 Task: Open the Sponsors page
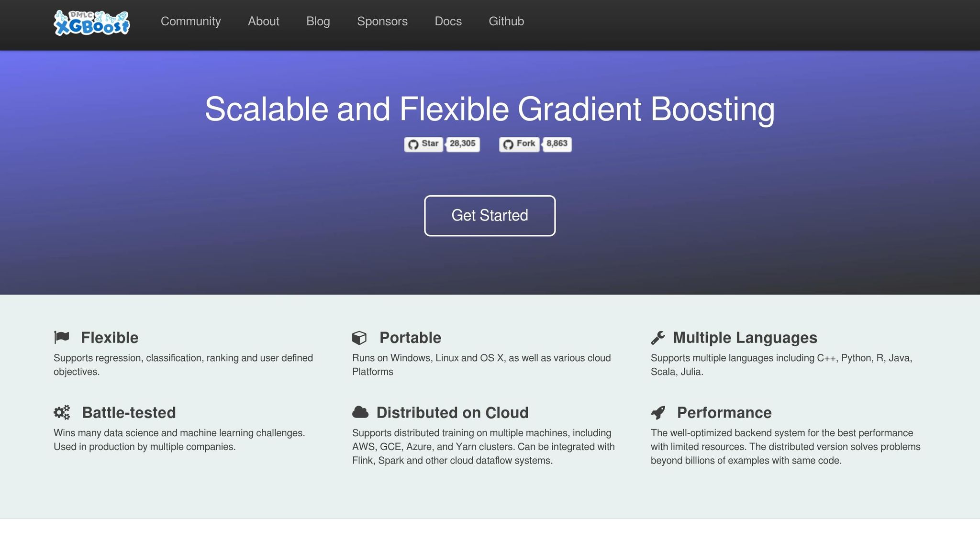[x=382, y=22]
